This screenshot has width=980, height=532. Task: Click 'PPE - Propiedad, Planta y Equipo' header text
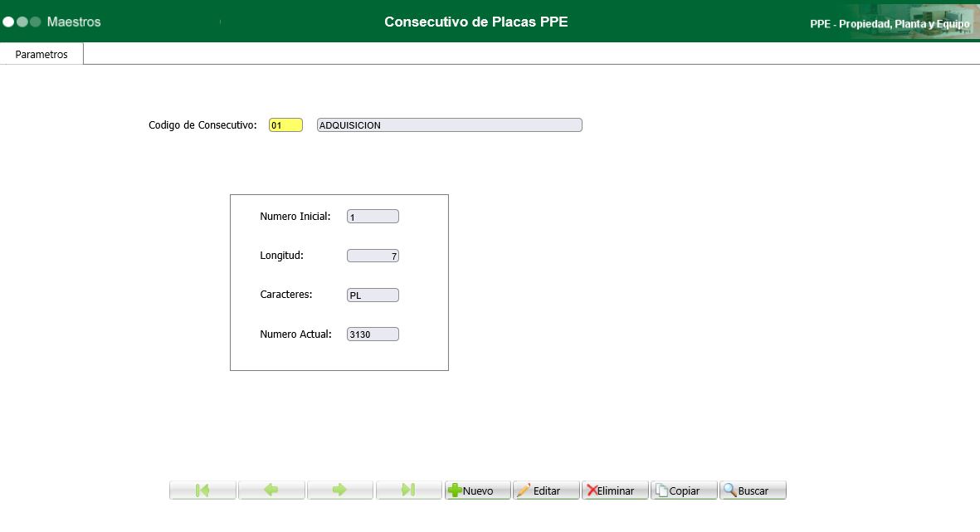click(890, 24)
